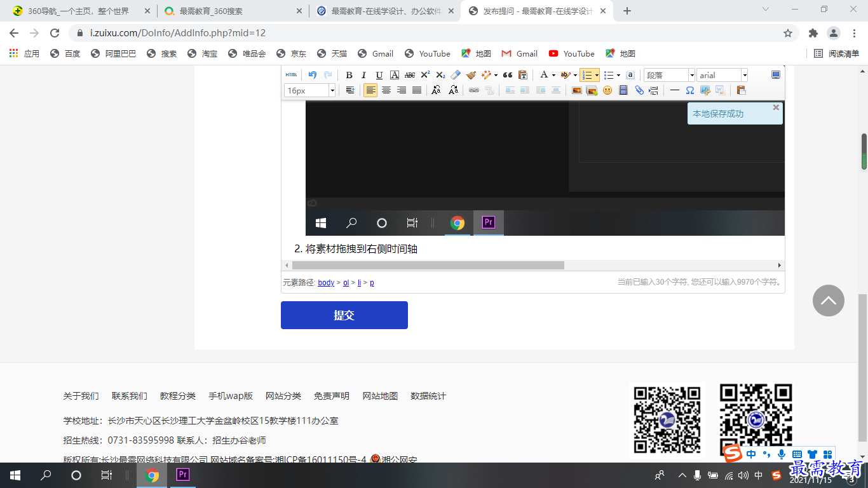Insert multiple images icon
868x488 pixels.
point(592,90)
